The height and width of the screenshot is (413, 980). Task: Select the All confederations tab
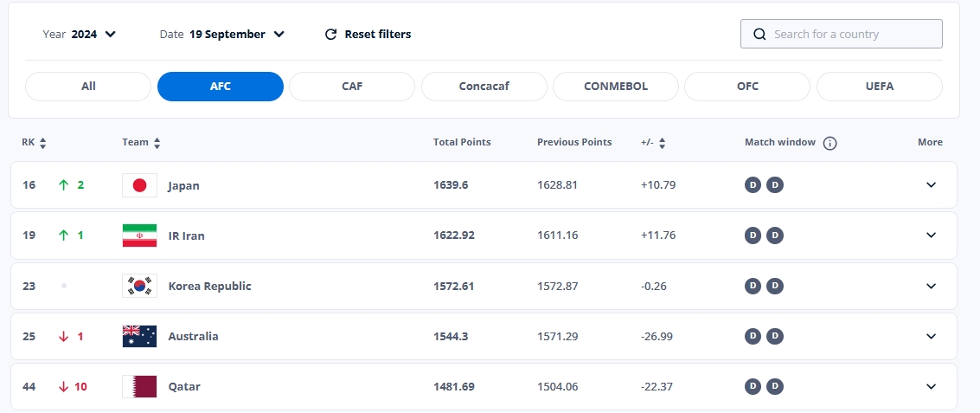88,87
